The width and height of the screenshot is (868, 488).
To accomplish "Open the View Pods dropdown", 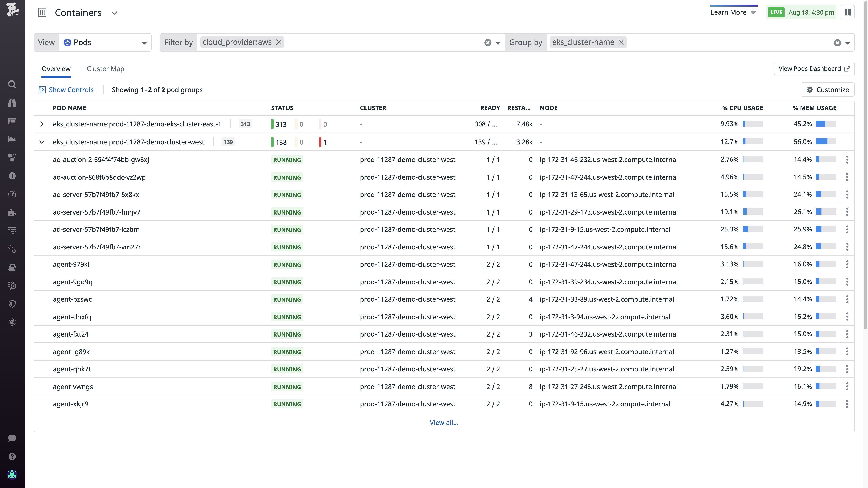I will pos(105,42).
